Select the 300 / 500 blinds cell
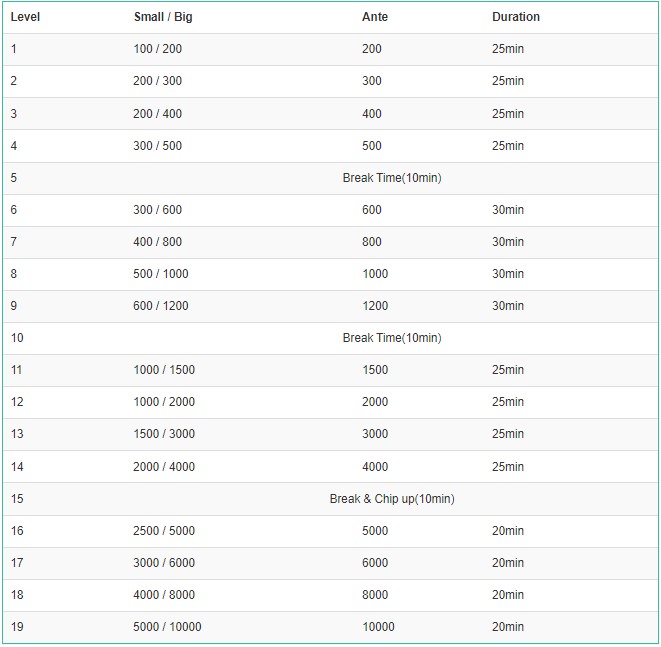The height and width of the screenshot is (647, 661). click(x=158, y=146)
